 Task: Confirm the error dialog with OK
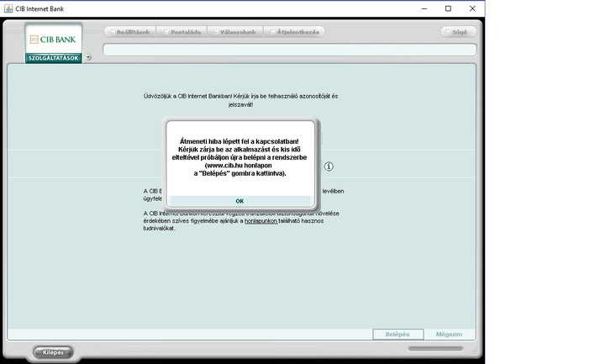[240, 201]
